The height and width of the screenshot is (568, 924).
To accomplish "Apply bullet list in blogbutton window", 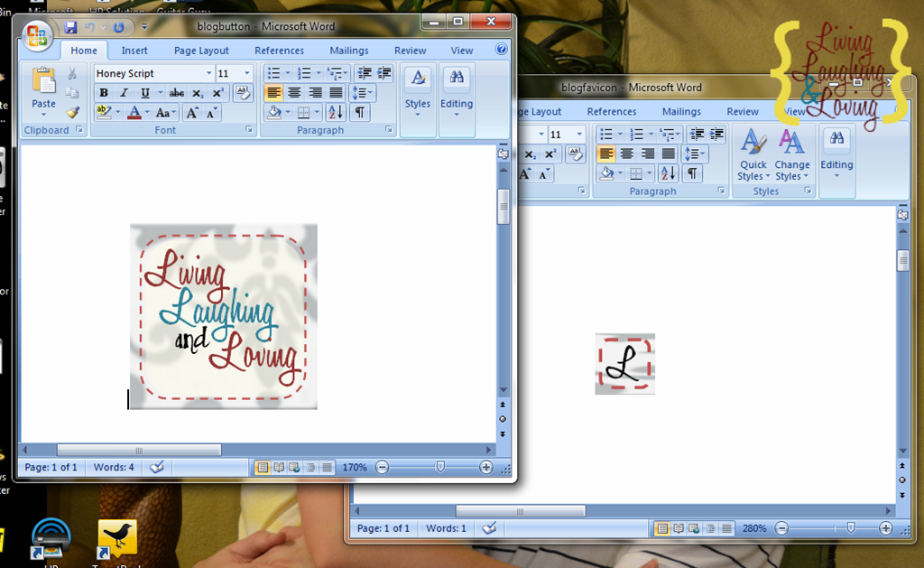I will pos(274,73).
